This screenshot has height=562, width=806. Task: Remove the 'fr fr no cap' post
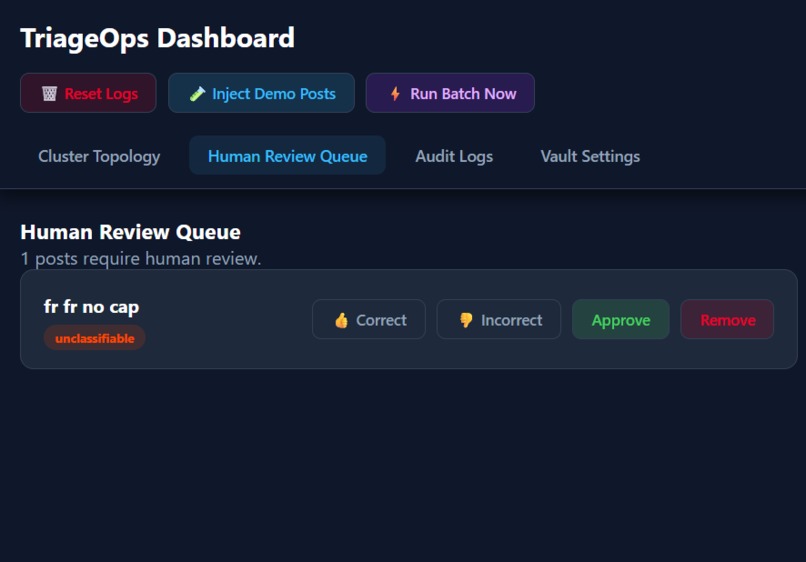tap(727, 319)
